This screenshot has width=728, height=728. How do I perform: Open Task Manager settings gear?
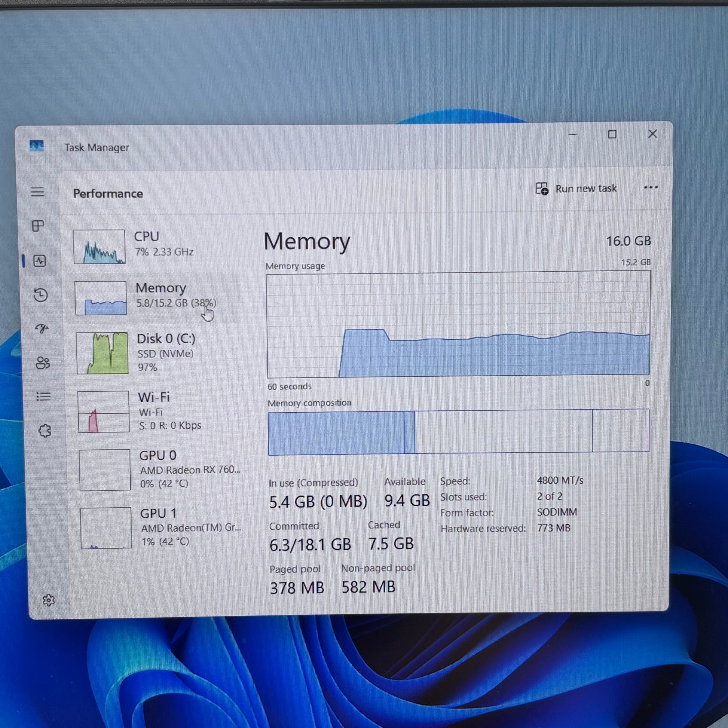(x=48, y=600)
